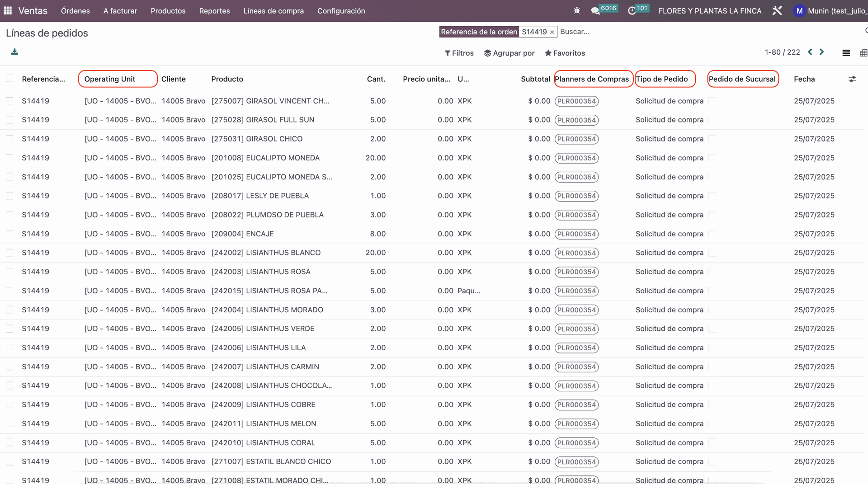Screen dimensions: 868x484
Task: Open FLORES Y PLANTAS LA FINCA company switcher
Action: tap(710, 11)
